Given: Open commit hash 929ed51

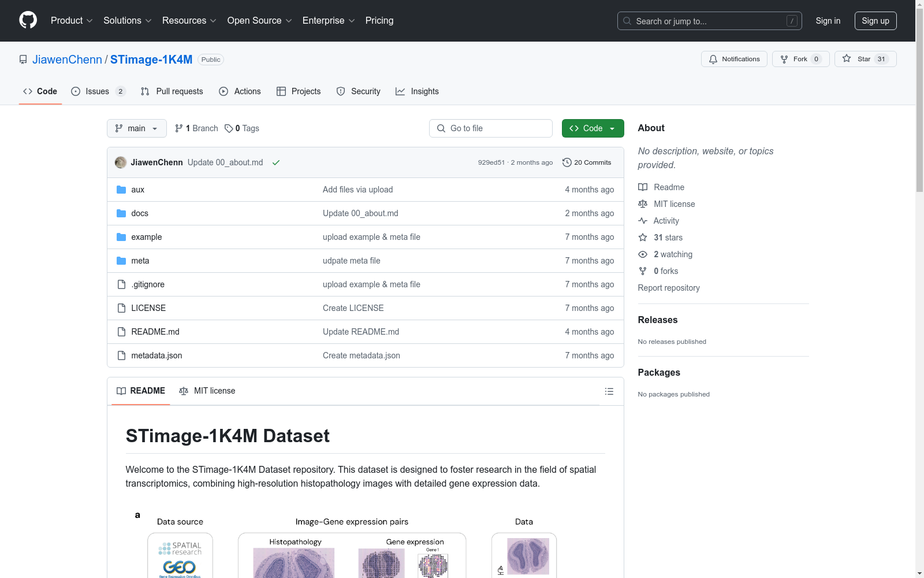Looking at the screenshot, I should [491, 162].
